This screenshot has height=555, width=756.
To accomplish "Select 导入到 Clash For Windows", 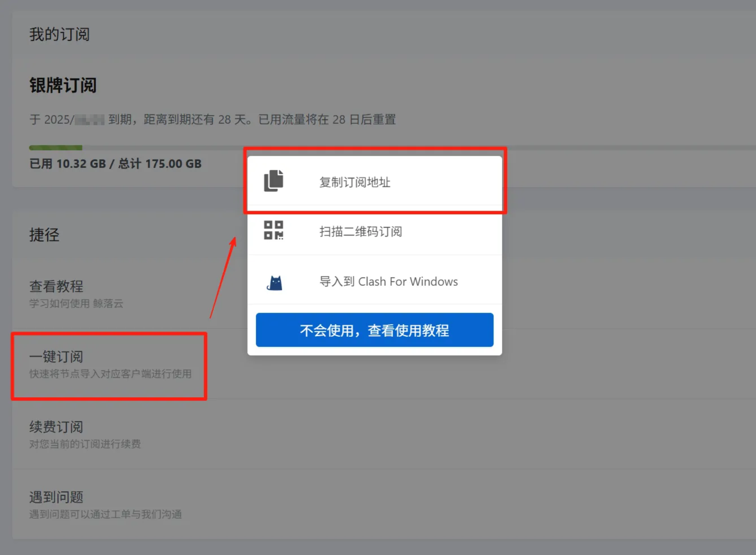I will coord(389,282).
